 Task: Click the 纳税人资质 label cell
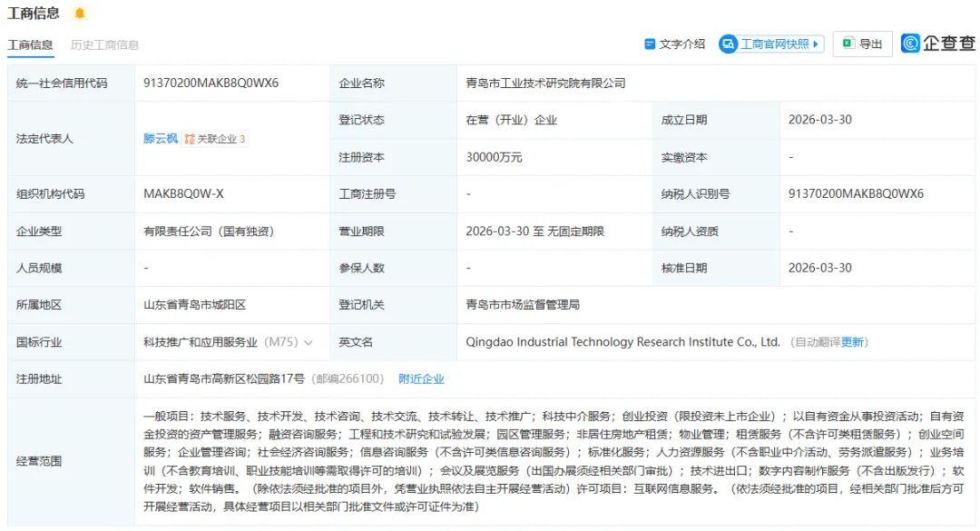click(716, 231)
